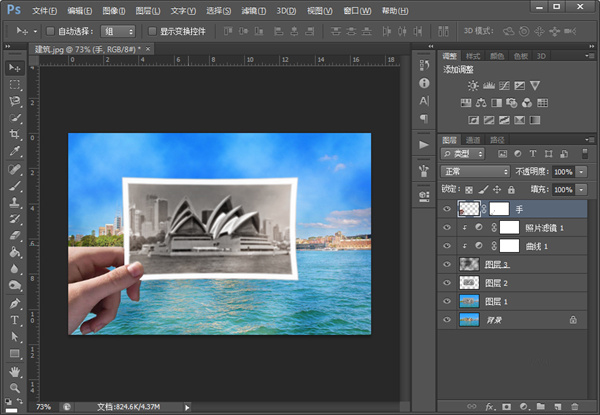Click the Brightness/Contrast sun adjustment icon
This screenshot has height=415, width=600.
[x=473, y=86]
